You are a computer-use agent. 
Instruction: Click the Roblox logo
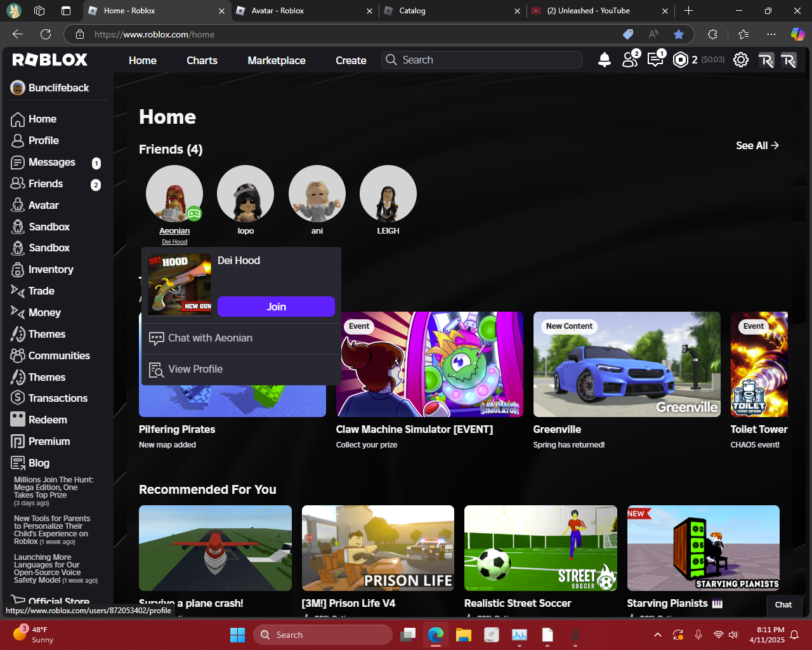pos(50,60)
